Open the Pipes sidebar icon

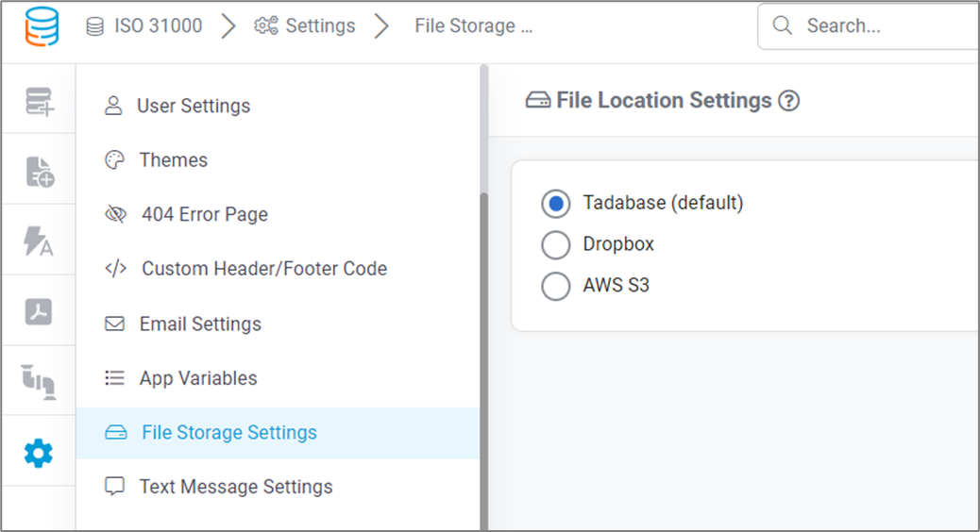coord(39,381)
